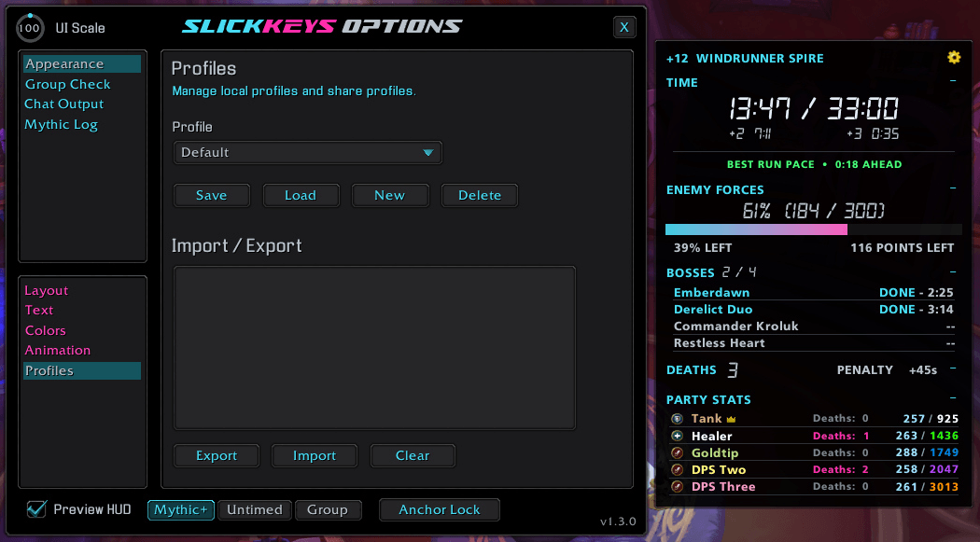The width and height of the screenshot is (980, 542).
Task: Click DPS Two's role icon
Action: [x=677, y=469]
